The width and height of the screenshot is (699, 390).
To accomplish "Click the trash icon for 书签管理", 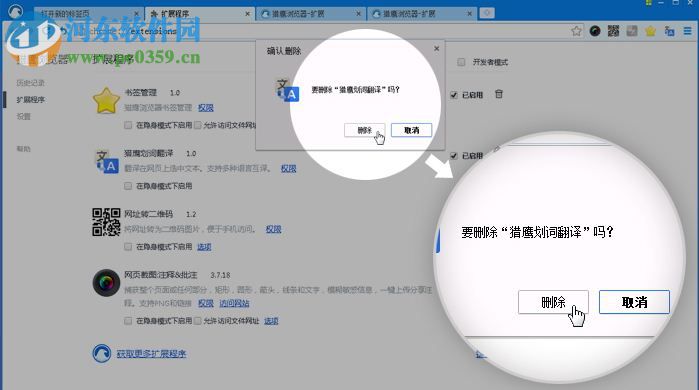I will (x=499, y=94).
